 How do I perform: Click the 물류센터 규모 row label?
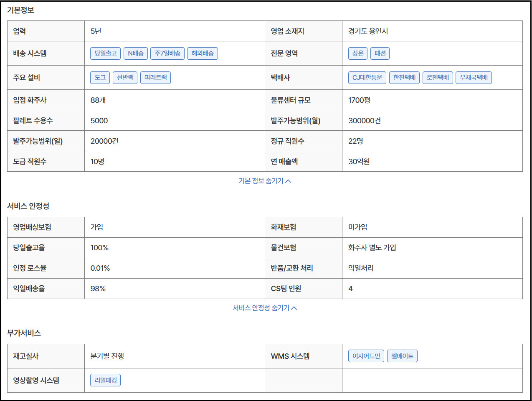pyautogui.click(x=291, y=100)
